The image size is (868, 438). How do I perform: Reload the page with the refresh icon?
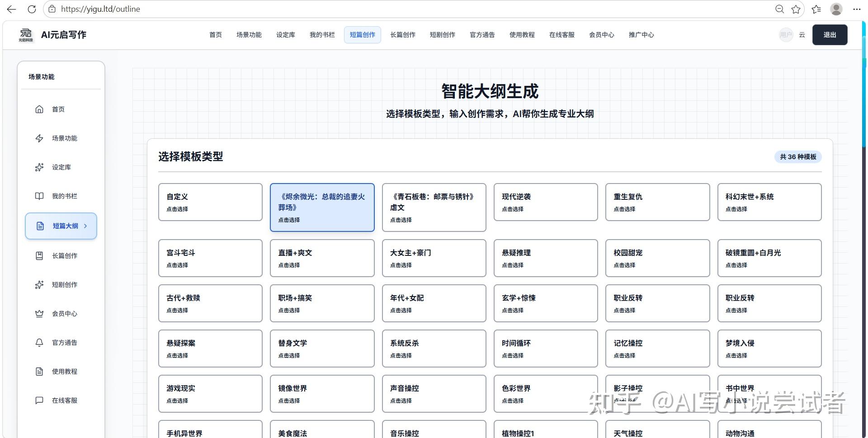[x=32, y=9]
